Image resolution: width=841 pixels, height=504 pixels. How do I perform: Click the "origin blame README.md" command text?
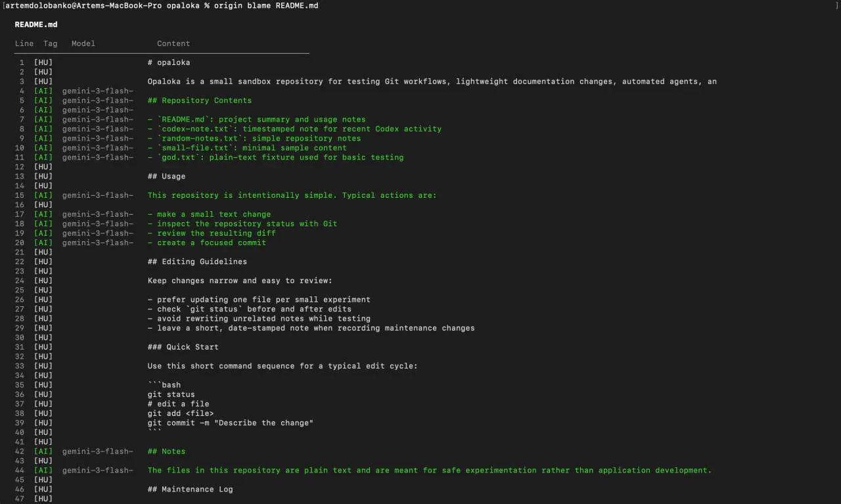[x=267, y=5]
